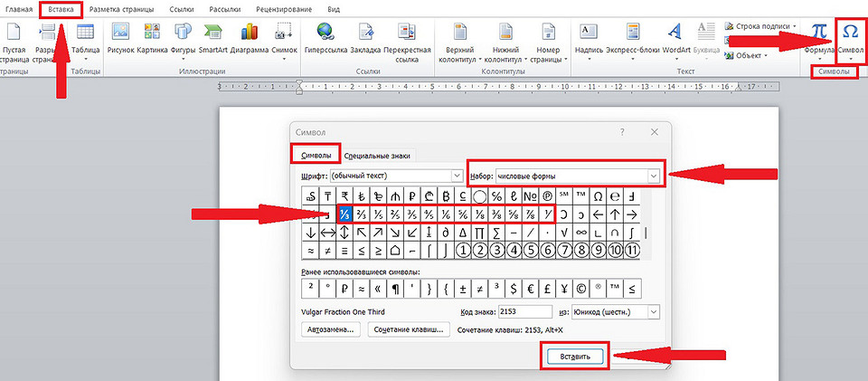Select the Рисунок picture icon
This screenshot has width=868, height=381.
pyautogui.click(x=119, y=34)
